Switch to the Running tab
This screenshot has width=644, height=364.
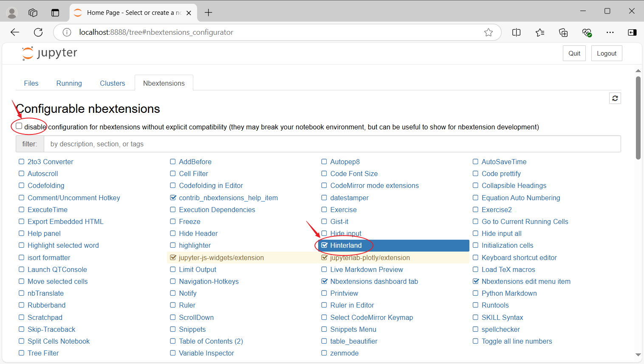tap(69, 83)
